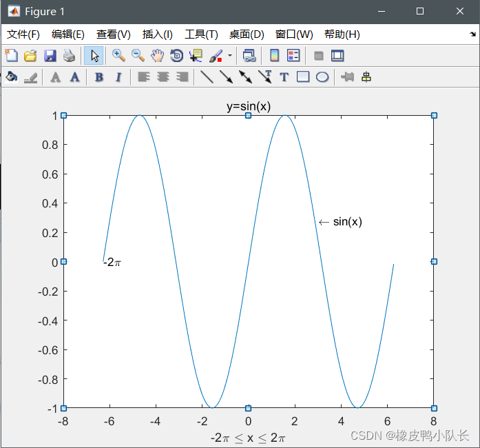Insert an Ellipse annotation
Viewport: 480px width, 448px height.
322,77
